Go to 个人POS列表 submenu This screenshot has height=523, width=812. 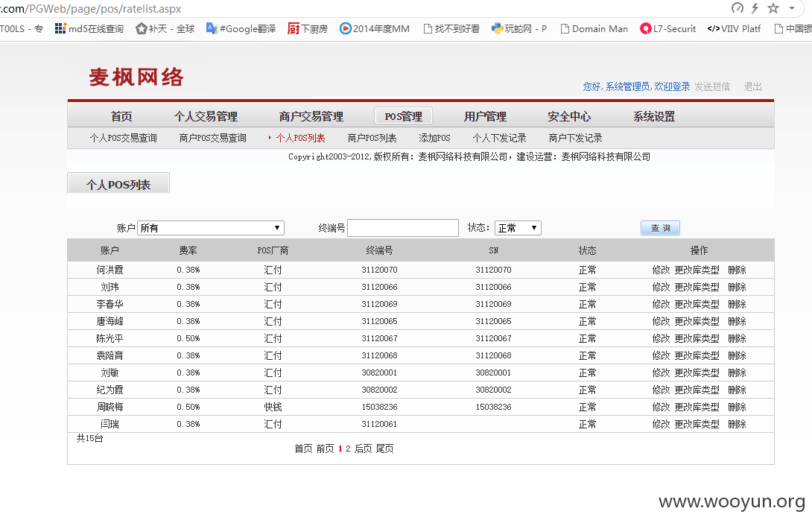[300, 138]
